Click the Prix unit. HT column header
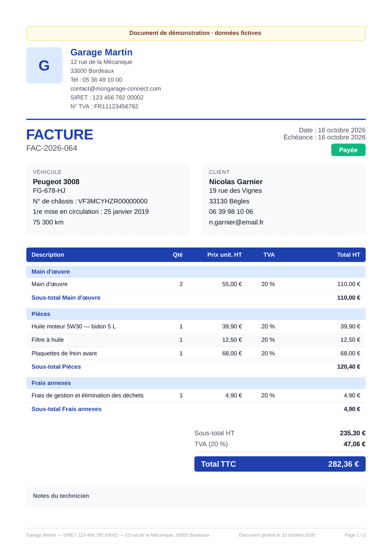The width and height of the screenshot is (392, 554). [x=225, y=255]
